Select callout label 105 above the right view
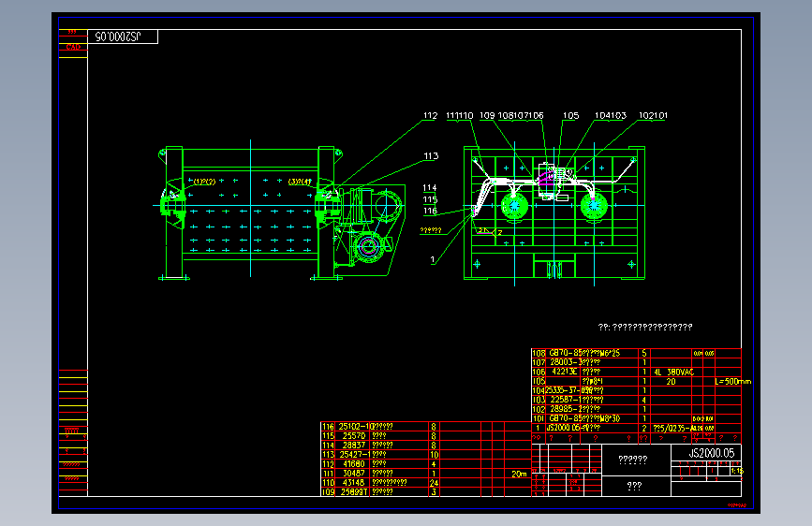This screenshot has width=812, height=526. [570, 115]
